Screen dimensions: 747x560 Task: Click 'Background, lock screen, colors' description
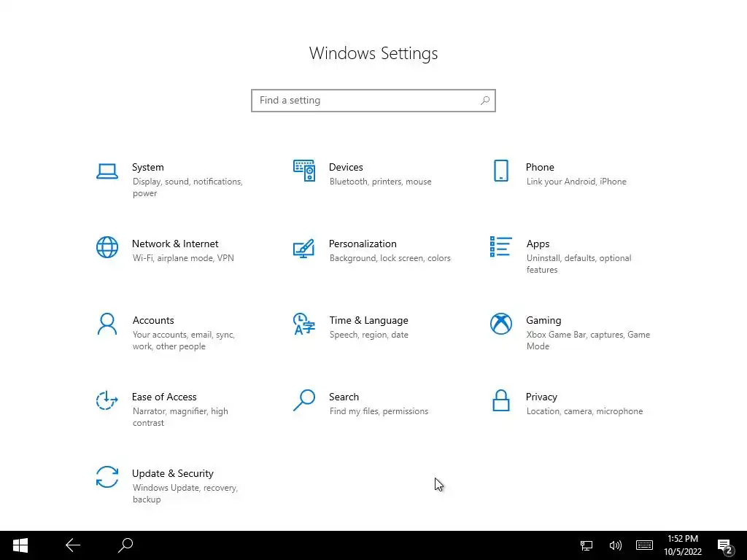click(390, 258)
